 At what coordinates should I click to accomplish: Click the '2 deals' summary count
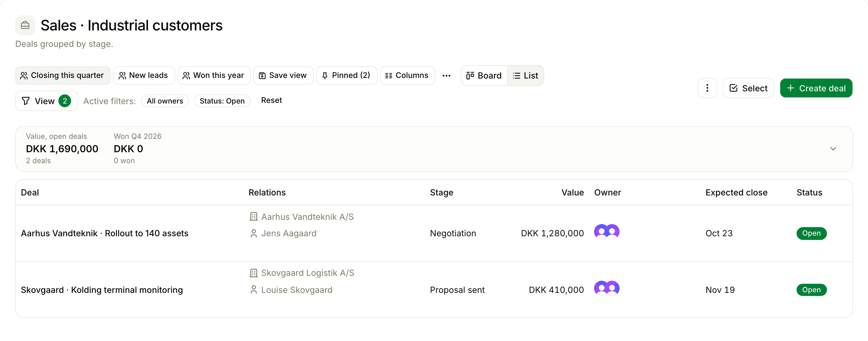pyautogui.click(x=38, y=161)
